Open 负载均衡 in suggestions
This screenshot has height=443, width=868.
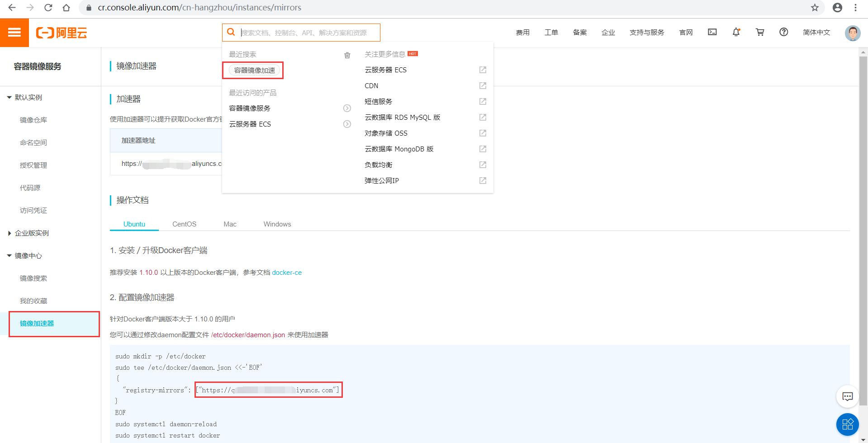[x=378, y=165]
